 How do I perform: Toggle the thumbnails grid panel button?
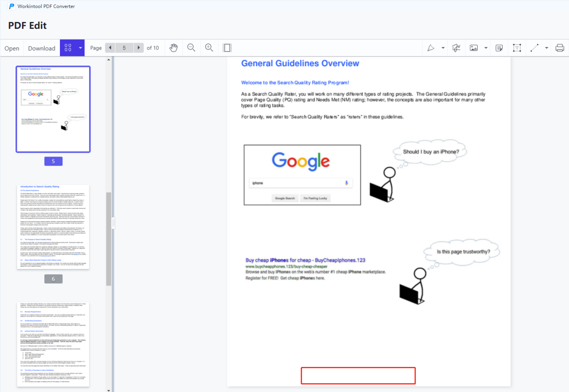pyautogui.click(x=68, y=48)
